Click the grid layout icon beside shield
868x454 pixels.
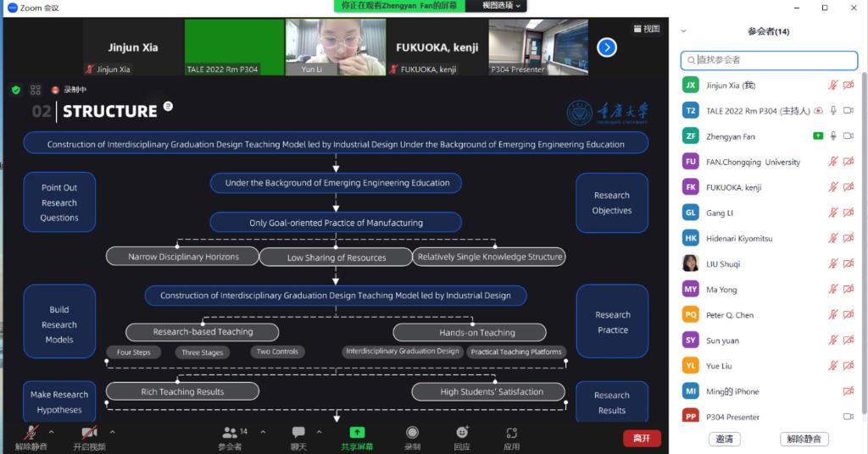(36, 90)
